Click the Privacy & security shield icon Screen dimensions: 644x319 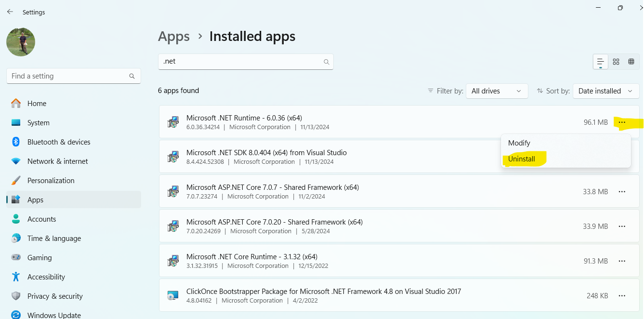click(x=16, y=296)
